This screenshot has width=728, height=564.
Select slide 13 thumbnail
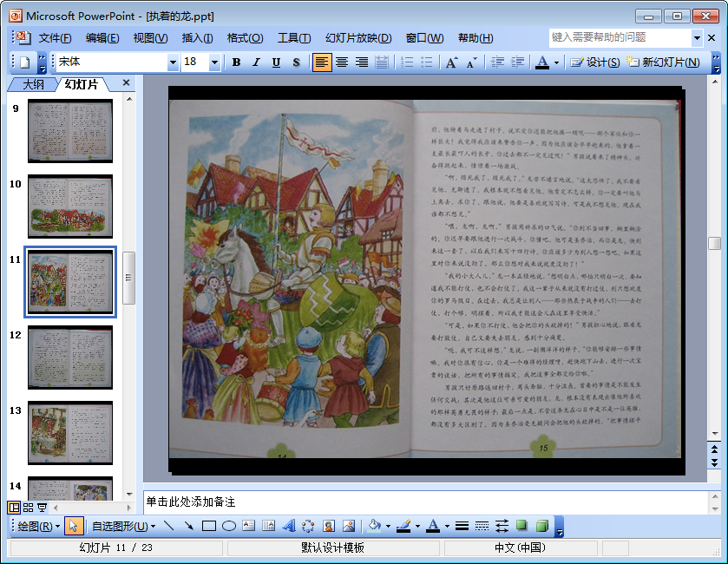70,433
